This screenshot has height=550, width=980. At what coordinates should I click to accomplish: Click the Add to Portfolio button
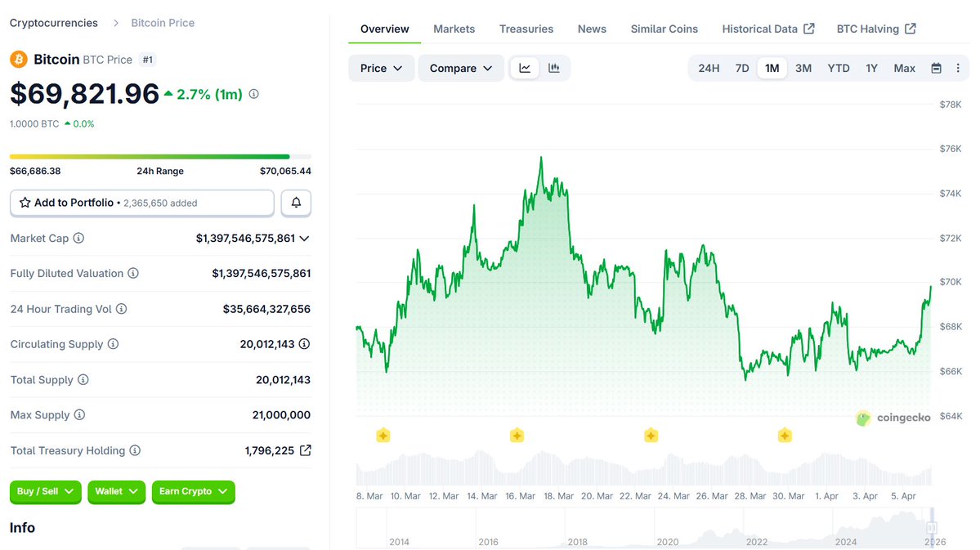coord(142,203)
